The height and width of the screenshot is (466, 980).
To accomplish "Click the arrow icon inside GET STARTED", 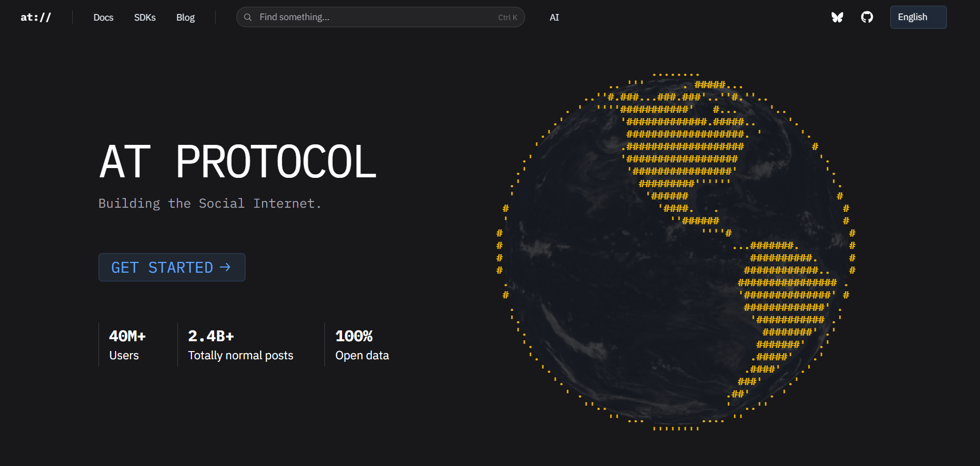I will pyautogui.click(x=225, y=267).
